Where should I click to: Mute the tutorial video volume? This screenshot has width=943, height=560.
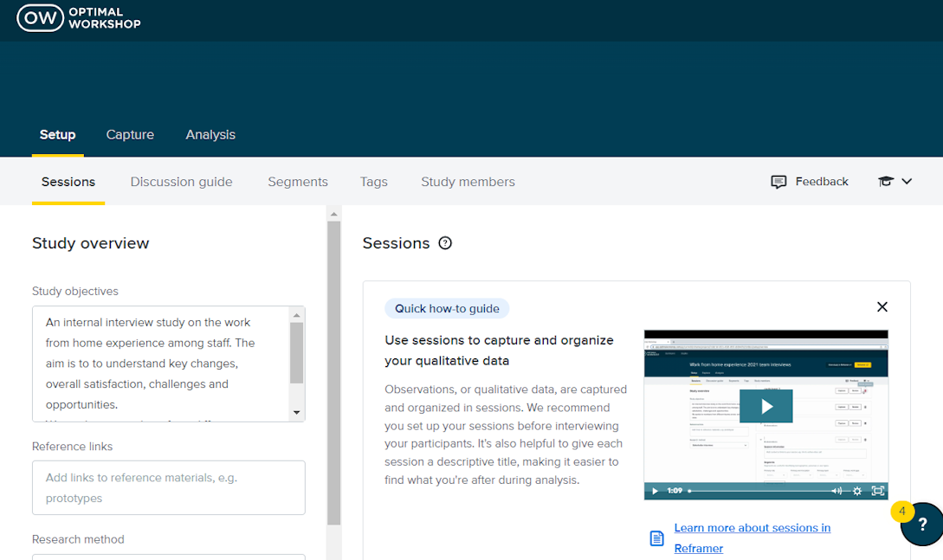[x=836, y=491]
